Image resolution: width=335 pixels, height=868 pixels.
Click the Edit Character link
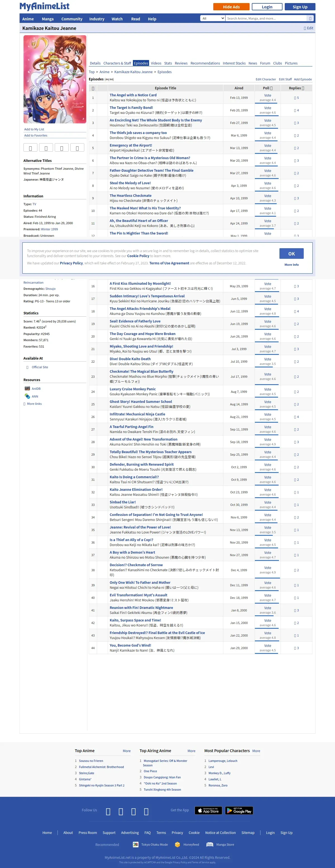265,79
